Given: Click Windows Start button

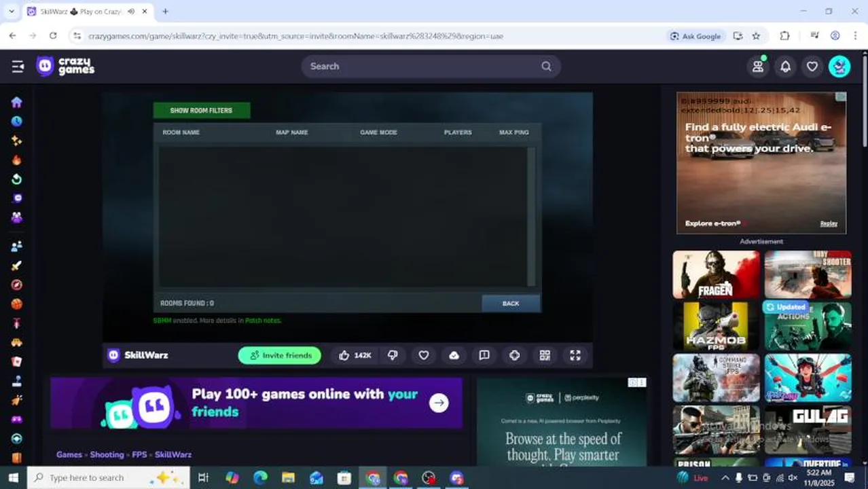Looking at the screenshot, I should click(x=13, y=477).
